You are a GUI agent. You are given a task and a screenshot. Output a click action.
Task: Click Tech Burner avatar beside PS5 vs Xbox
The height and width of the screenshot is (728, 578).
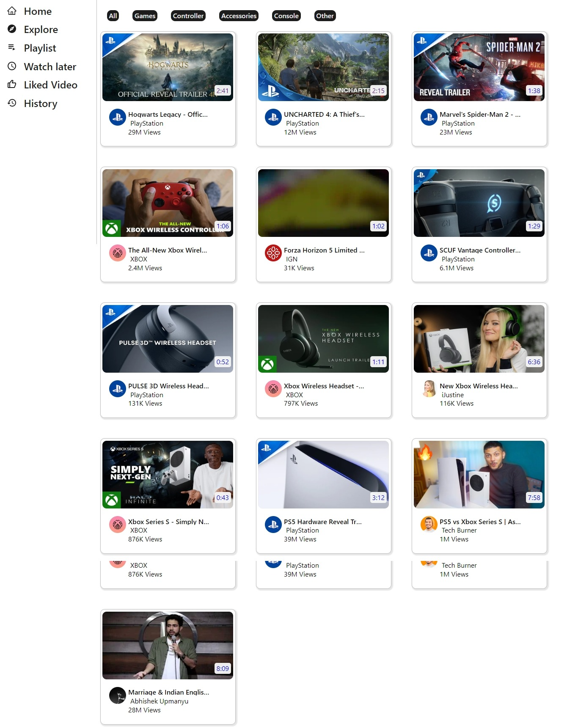pos(429,525)
